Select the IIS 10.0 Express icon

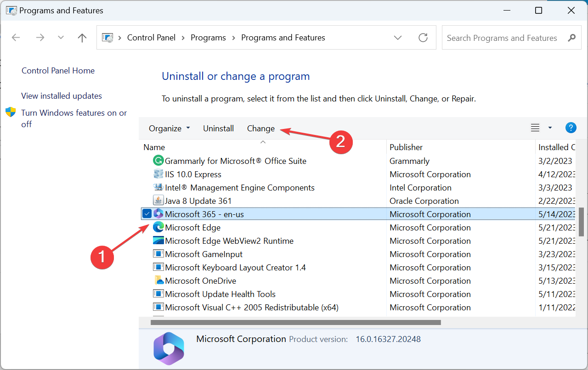click(x=158, y=174)
